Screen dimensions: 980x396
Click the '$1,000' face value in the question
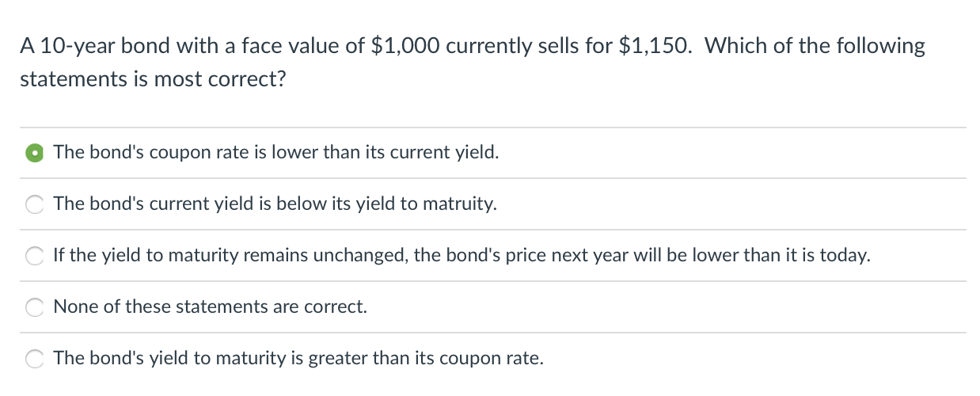point(405,46)
